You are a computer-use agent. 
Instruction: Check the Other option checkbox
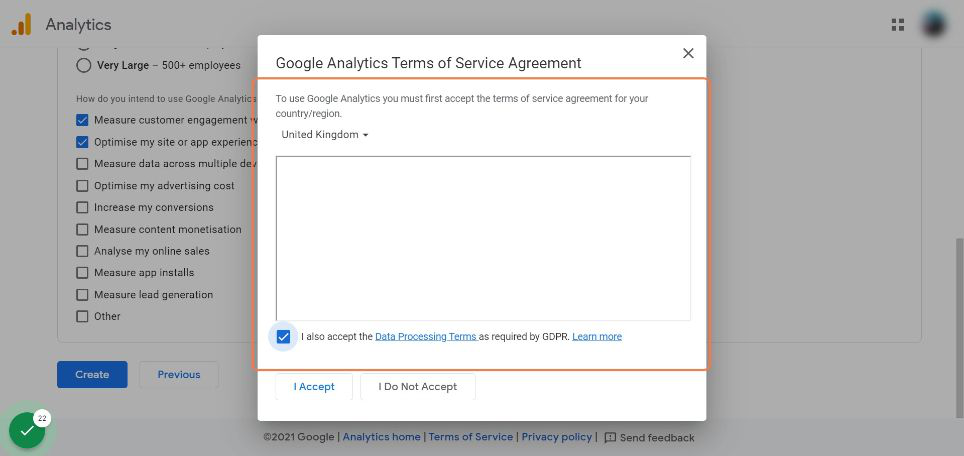pos(83,317)
